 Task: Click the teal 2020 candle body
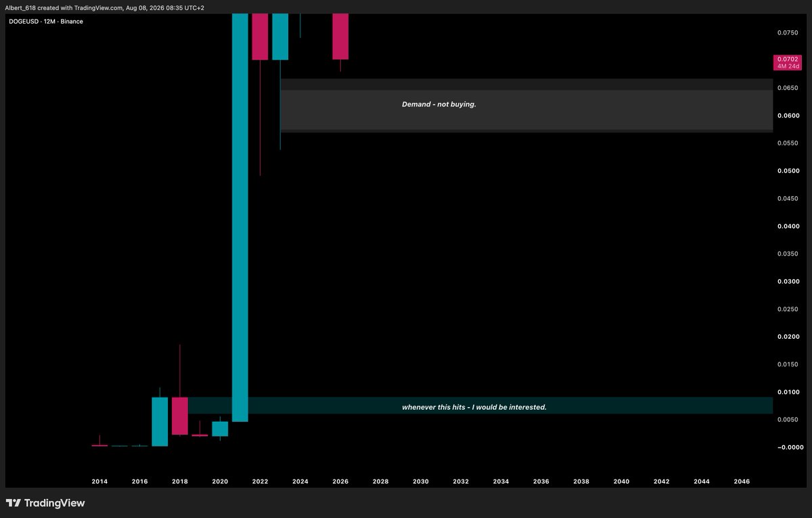point(220,429)
